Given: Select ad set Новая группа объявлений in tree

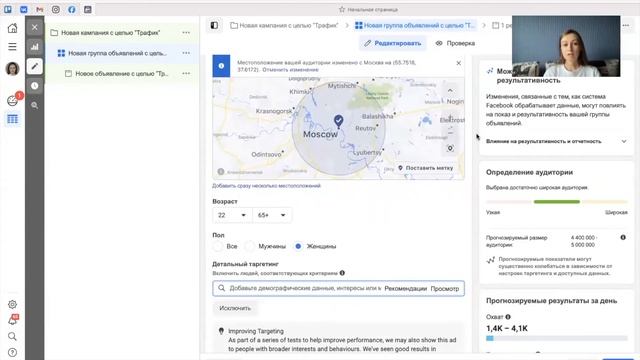Looking at the screenshot, I should [x=118, y=53].
